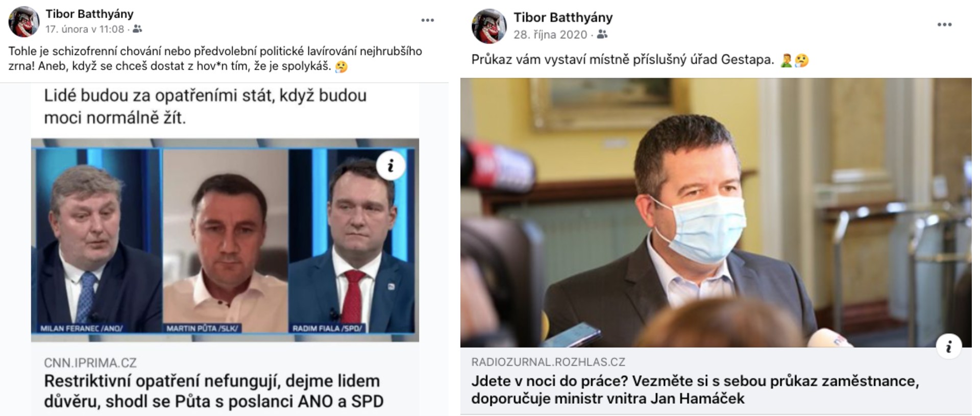
Task: Click info icon on Radiozurnal link preview
Action: click(949, 347)
